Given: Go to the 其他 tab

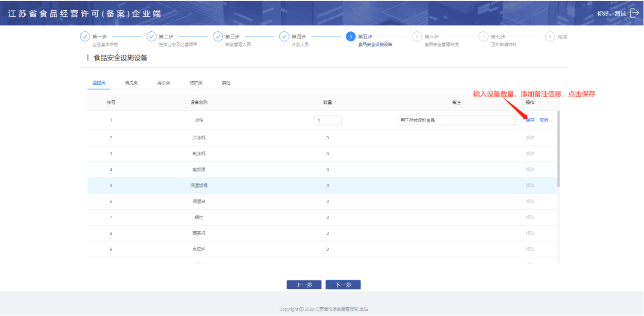Looking at the screenshot, I should point(226,83).
